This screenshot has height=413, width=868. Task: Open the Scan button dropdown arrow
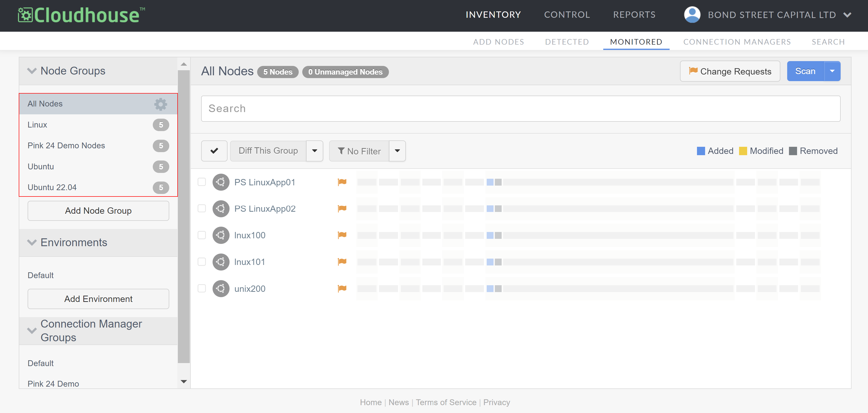[x=832, y=71]
